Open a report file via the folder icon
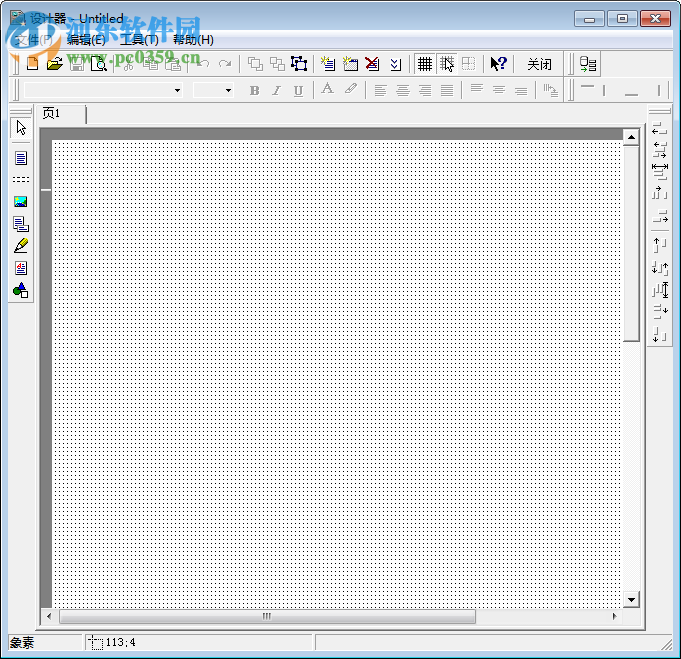The width and height of the screenshot is (681, 659). point(55,64)
